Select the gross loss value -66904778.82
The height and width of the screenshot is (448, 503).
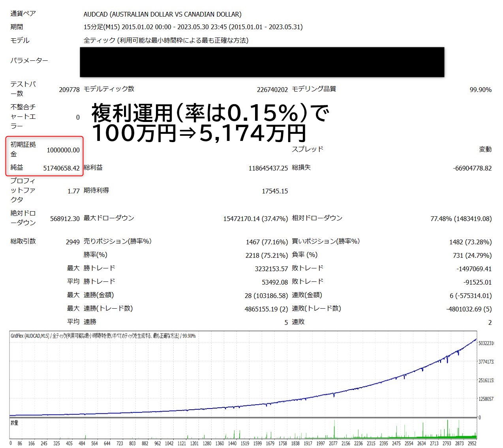(472, 168)
